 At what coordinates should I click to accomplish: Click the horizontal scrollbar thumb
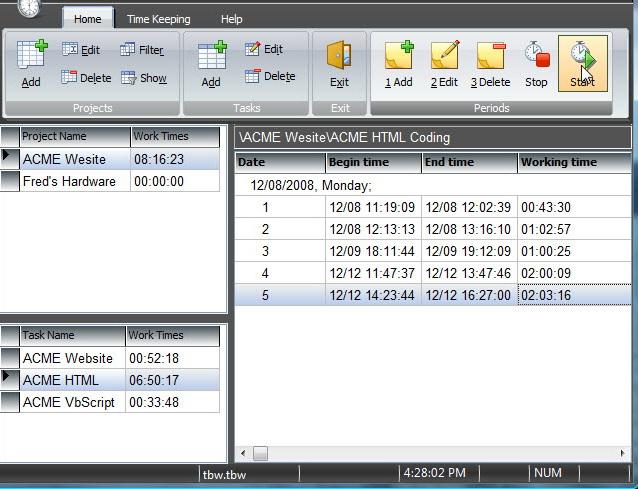260,453
